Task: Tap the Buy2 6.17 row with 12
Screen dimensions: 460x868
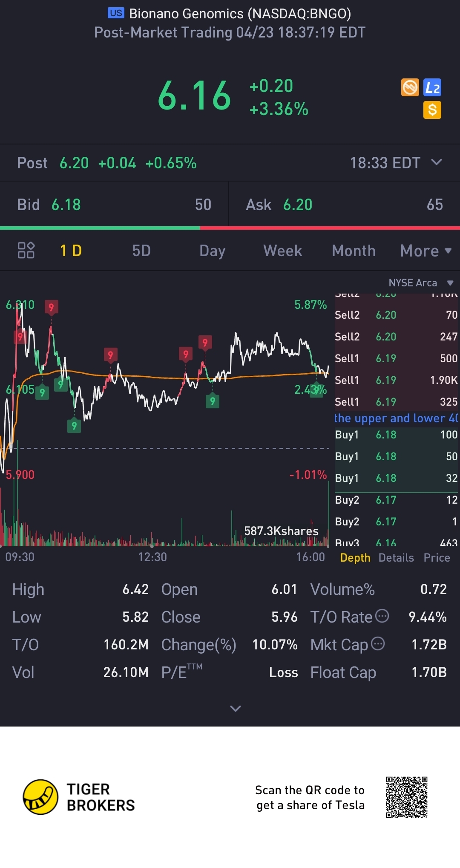Action: 396,500
